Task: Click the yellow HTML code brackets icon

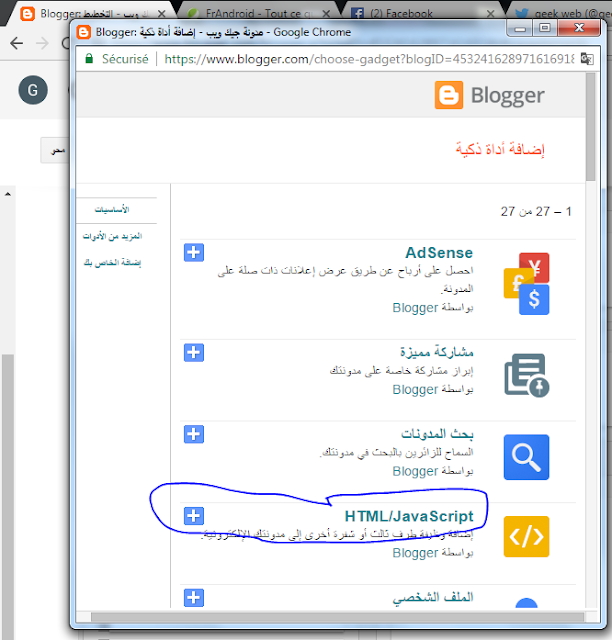Action: coord(526,536)
